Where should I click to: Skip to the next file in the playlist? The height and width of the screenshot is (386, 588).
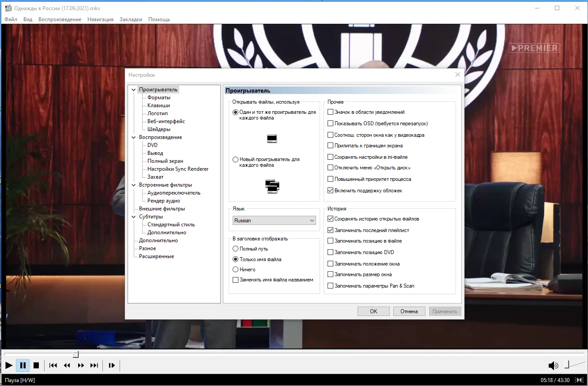coord(94,365)
